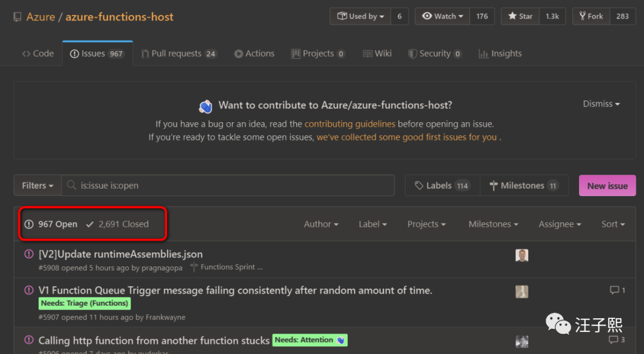The height and width of the screenshot is (354, 644).
Task: Open the Actions tab
Action: tap(254, 54)
